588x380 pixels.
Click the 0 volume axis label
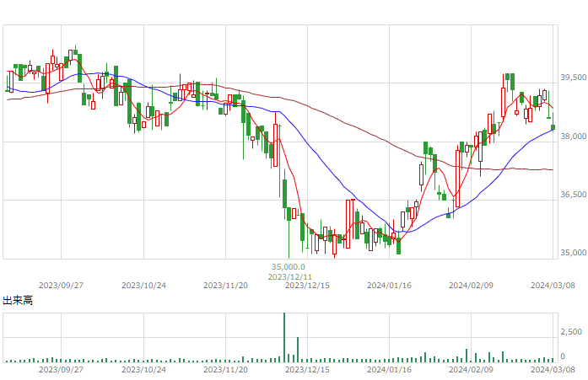click(563, 356)
